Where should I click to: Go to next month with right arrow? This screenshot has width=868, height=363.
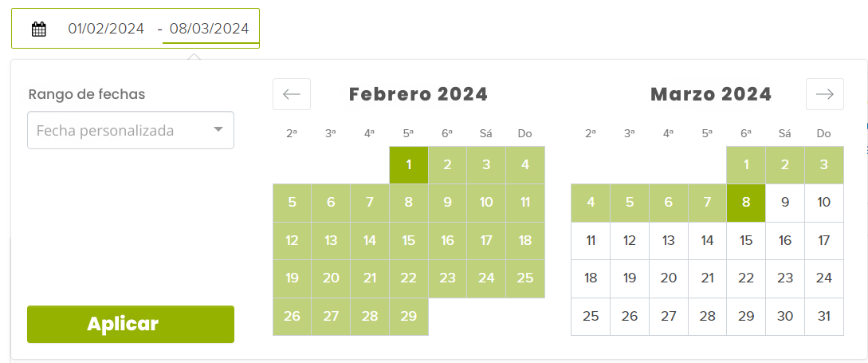824,94
